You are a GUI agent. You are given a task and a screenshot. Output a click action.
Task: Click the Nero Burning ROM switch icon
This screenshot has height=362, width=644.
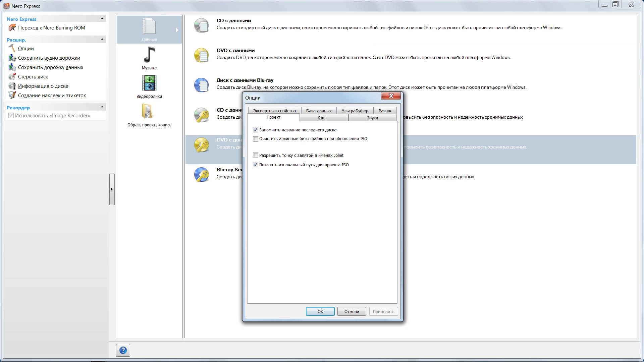coord(12,28)
